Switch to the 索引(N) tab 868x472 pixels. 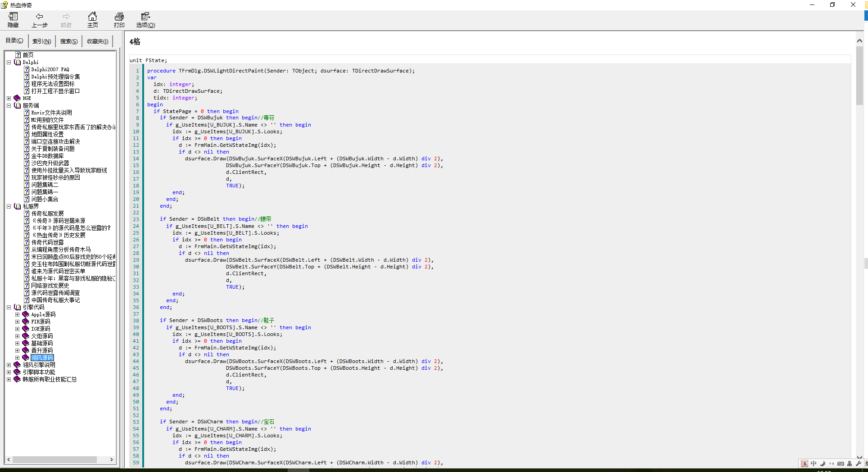(x=41, y=41)
